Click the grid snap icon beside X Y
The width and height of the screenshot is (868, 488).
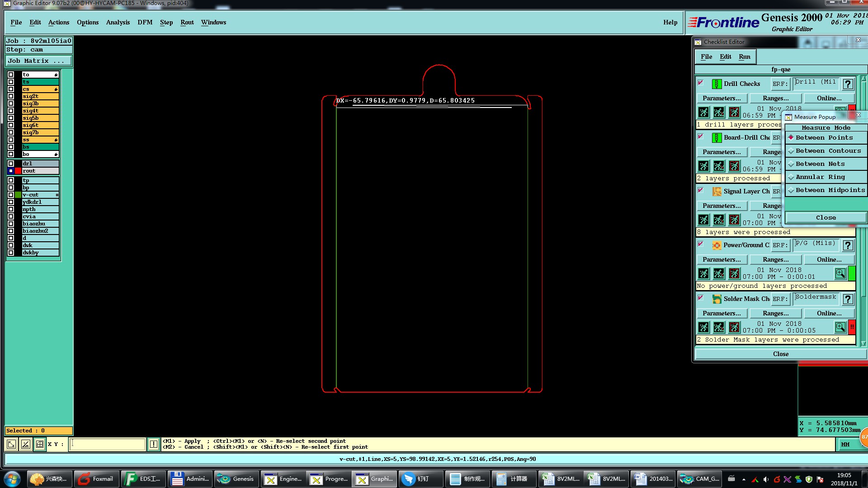40,444
